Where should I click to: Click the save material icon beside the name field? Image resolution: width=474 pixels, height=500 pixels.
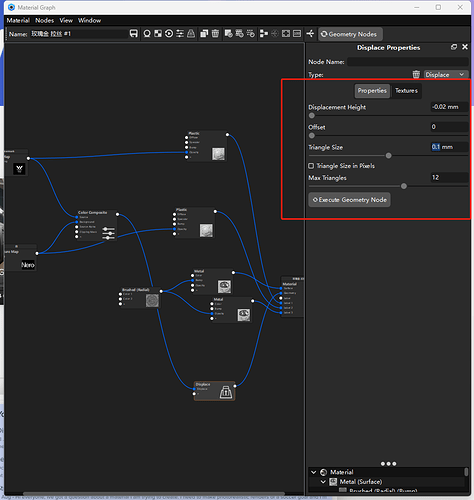point(133,34)
